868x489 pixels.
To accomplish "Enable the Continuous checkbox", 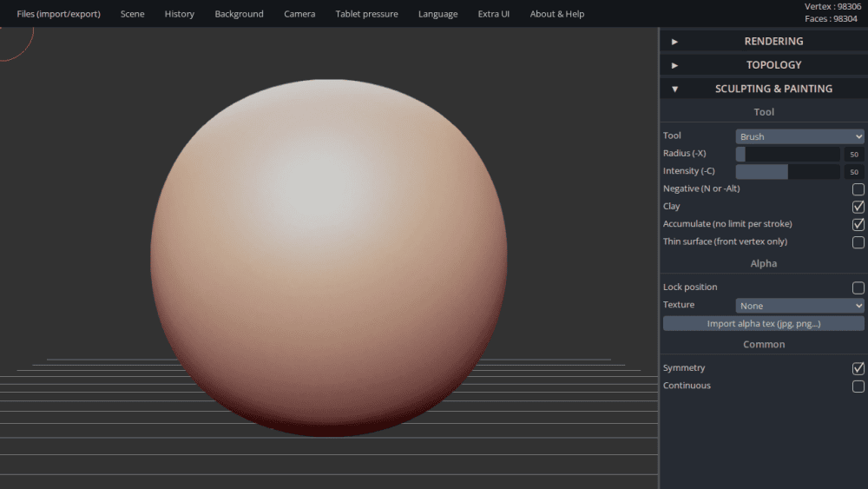I will coord(858,386).
